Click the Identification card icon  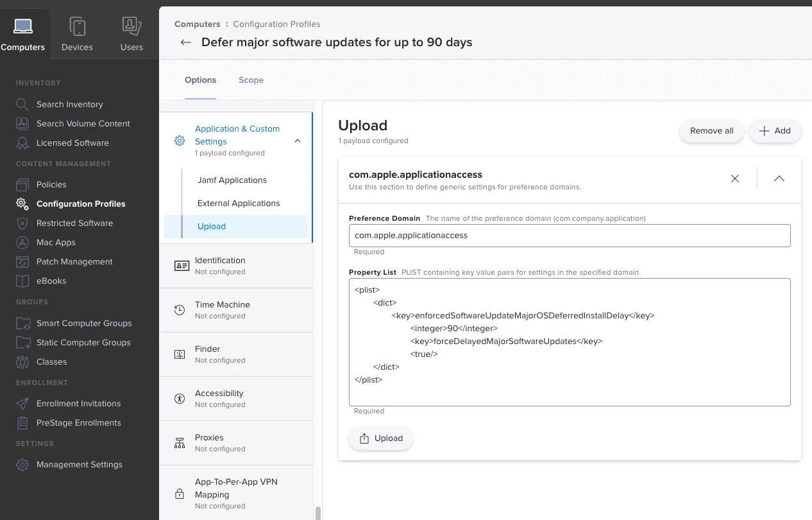pos(182,266)
